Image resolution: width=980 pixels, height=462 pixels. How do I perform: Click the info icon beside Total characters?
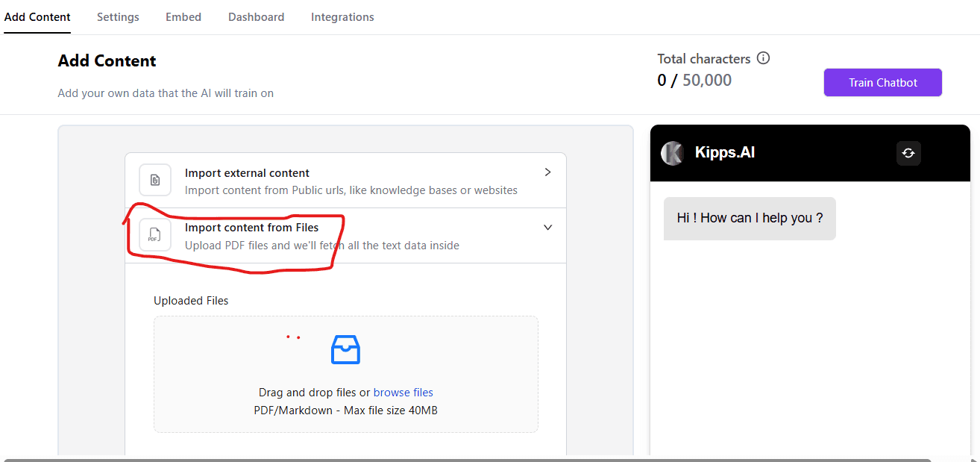pyautogui.click(x=763, y=58)
